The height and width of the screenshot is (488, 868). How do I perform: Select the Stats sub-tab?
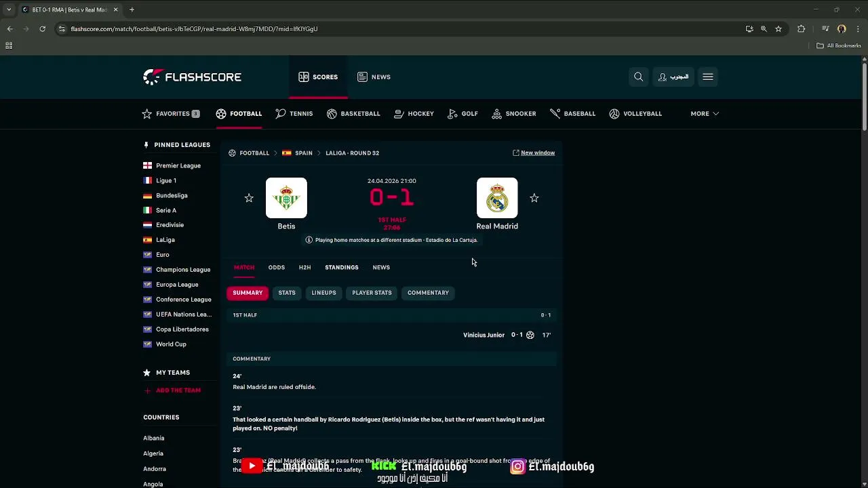tap(287, 293)
